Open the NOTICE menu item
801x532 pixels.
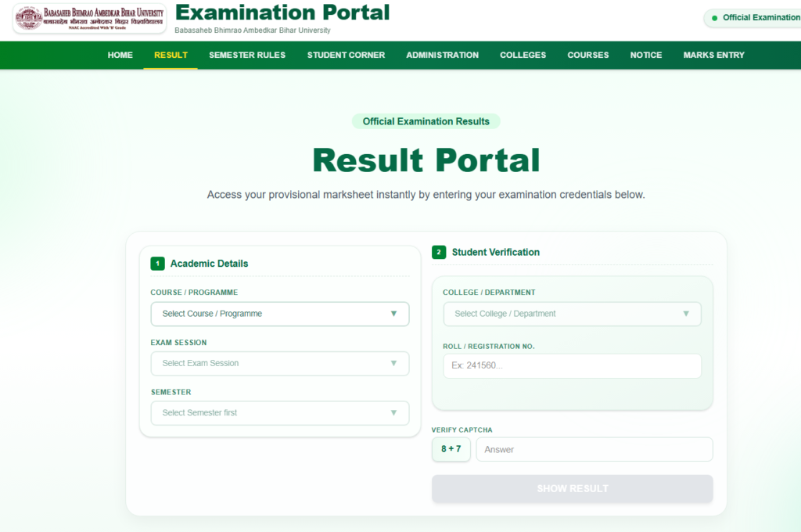pyautogui.click(x=645, y=56)
